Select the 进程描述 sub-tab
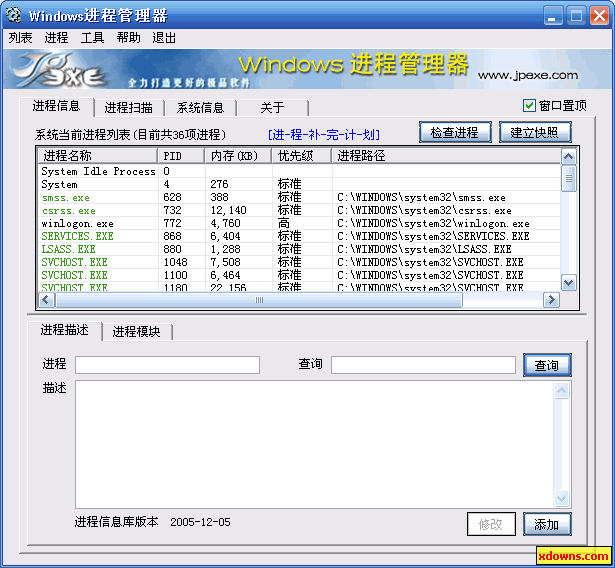 tap(65, 330)
